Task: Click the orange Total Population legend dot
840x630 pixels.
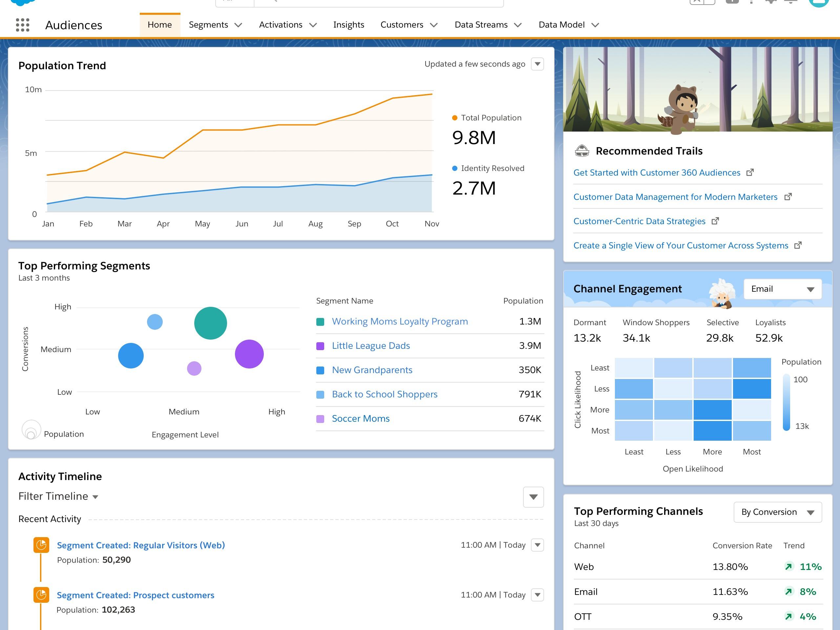Action: tap(454, 118)
